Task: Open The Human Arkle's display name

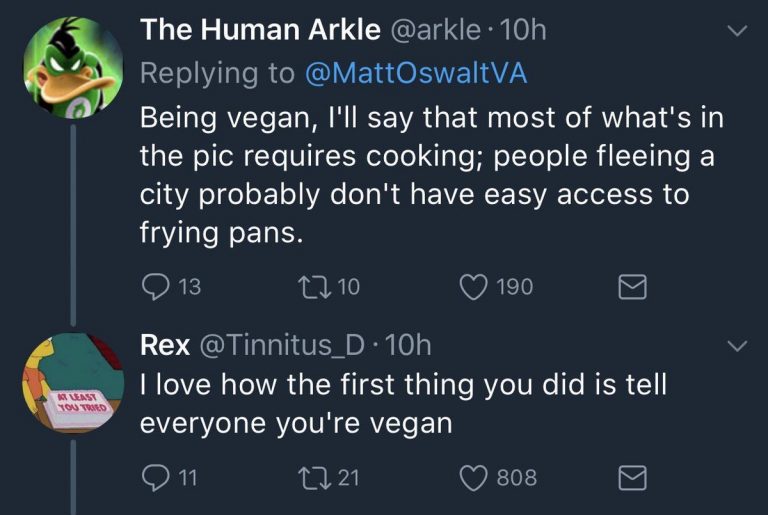Action: click(x=260, y=30)
